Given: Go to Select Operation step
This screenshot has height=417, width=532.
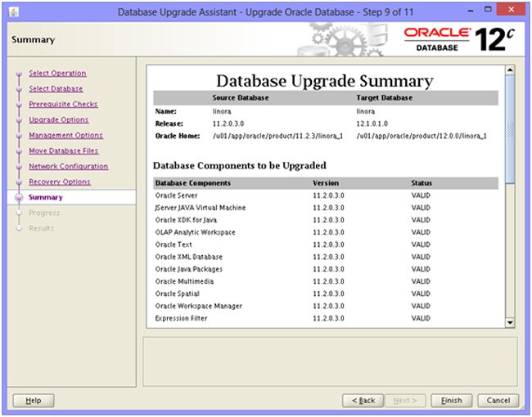Looking at the screenshot, I should [x=57, y=74].
